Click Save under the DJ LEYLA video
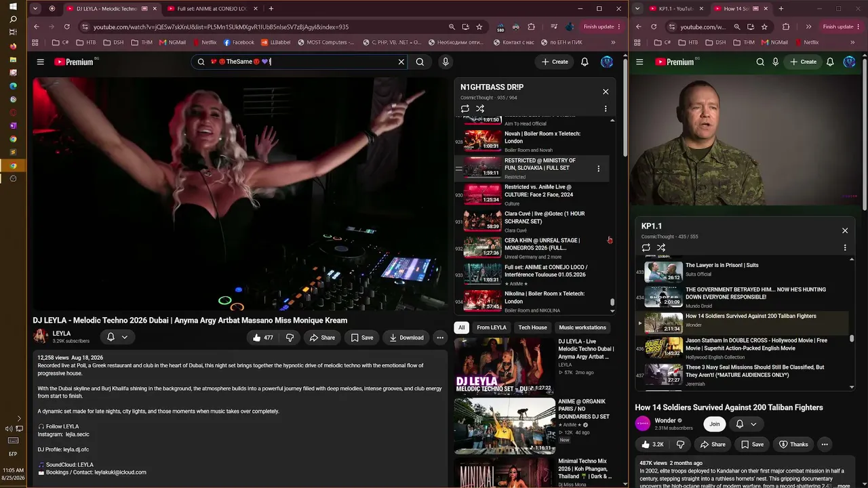The image size is (868, 488). [361, 338]
